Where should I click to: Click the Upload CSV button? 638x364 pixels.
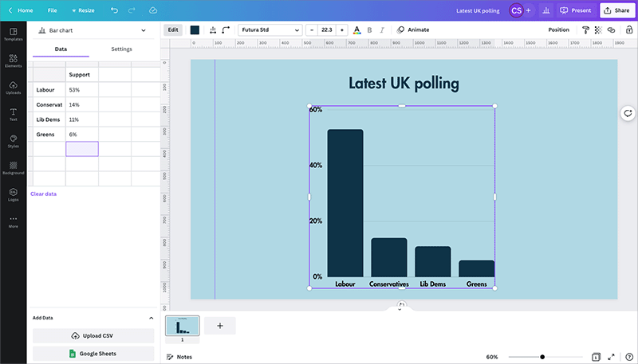point(93,335)
